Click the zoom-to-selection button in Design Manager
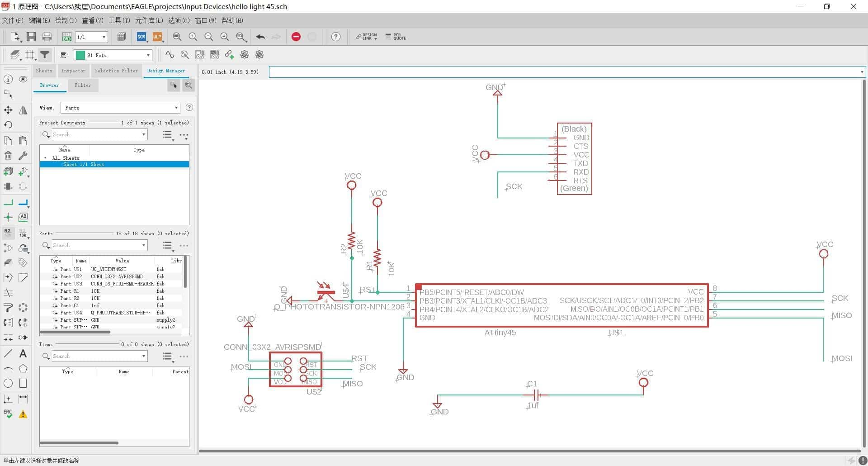868x466 pixels. tap(189, 85)
